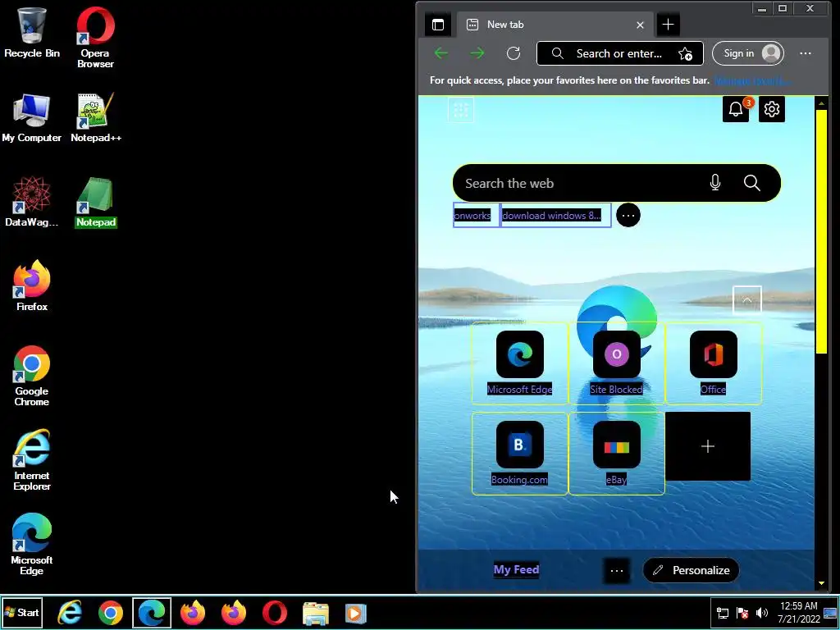Open Edge tab actions menu icon

click(438, 25)
